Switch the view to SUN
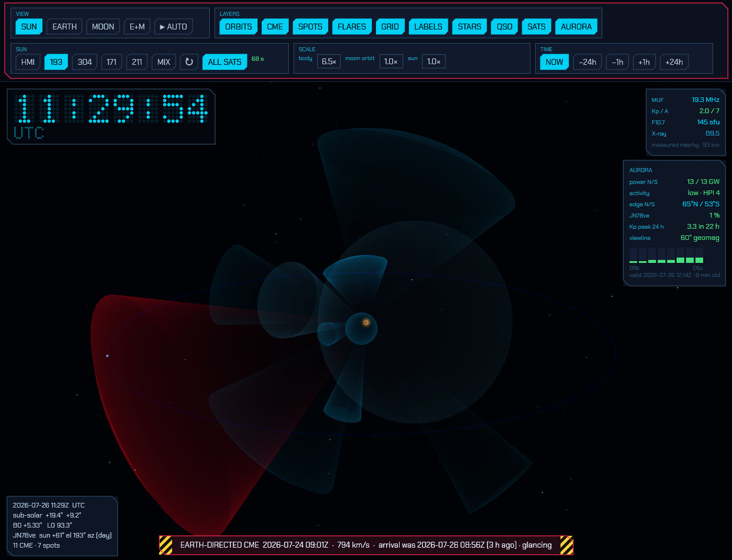Image resolution: width=732 pixels, height=560 pixels. coord(29,27)
